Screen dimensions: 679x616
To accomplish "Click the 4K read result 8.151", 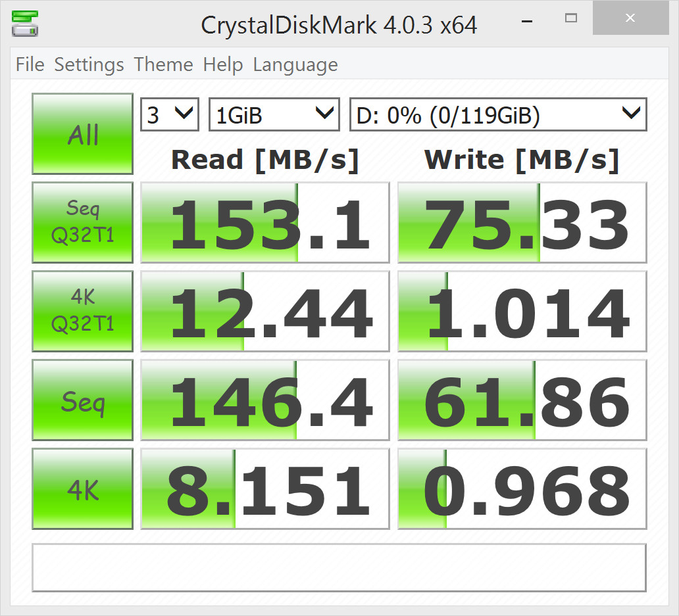I will [265, 489].
